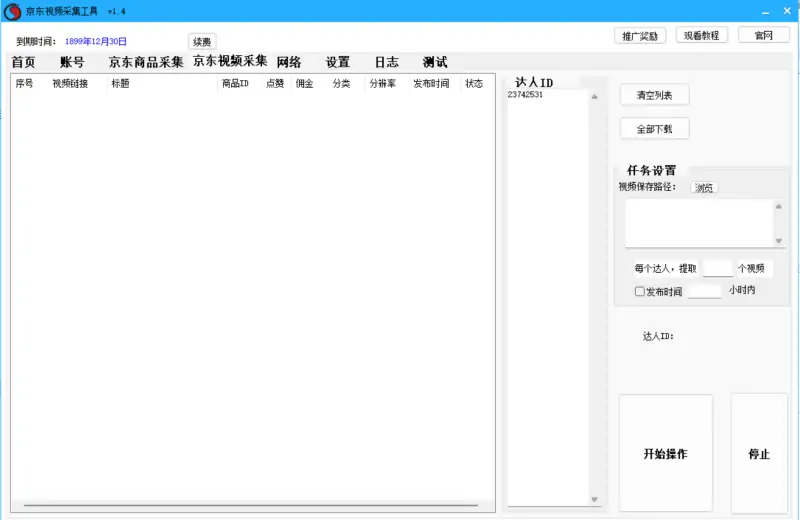Screen dimensions: 800x520
Task: Browse for video save path with 浏览
Action: click(x=704, y=188)
